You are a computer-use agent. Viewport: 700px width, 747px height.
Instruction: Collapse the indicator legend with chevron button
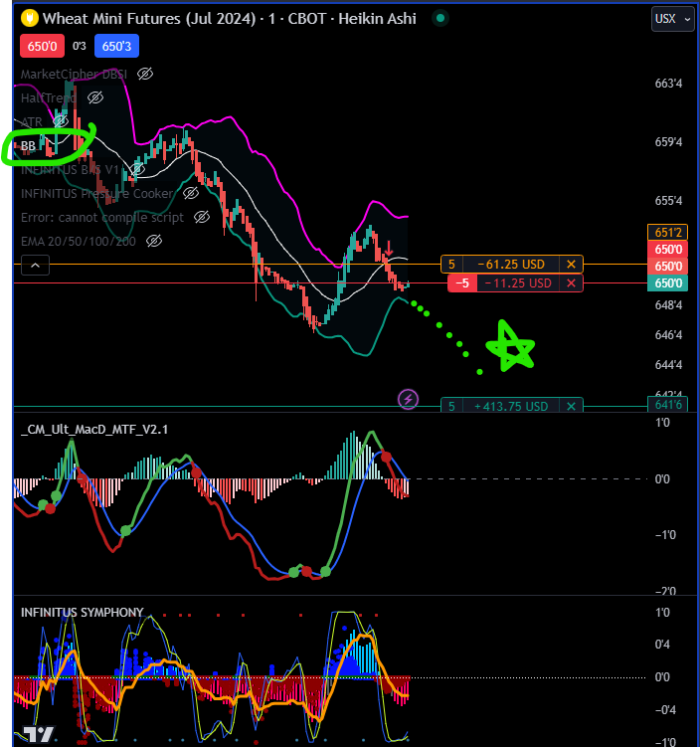35,266
